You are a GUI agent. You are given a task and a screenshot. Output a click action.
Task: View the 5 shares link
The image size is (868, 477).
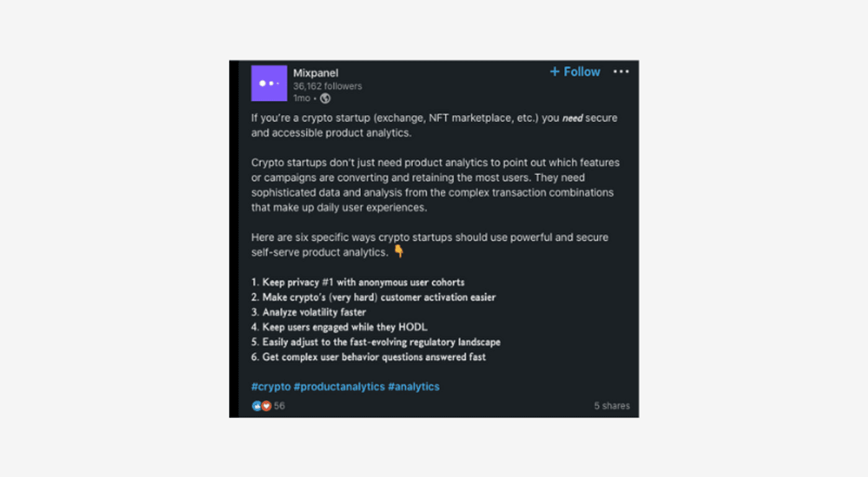pyautogui.click(x=612, y=406)
